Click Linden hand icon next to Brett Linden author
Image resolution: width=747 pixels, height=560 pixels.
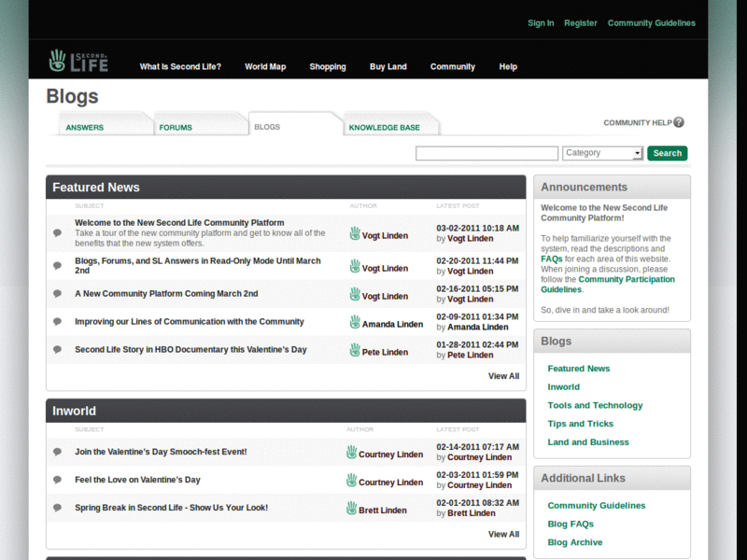[x=352, y=509]
